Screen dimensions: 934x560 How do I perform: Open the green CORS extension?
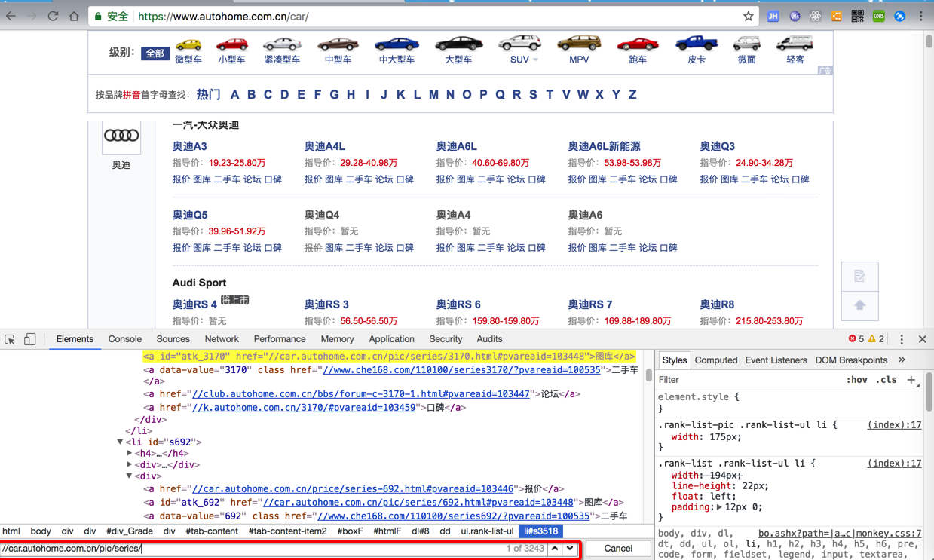click(x=879, y=16)
